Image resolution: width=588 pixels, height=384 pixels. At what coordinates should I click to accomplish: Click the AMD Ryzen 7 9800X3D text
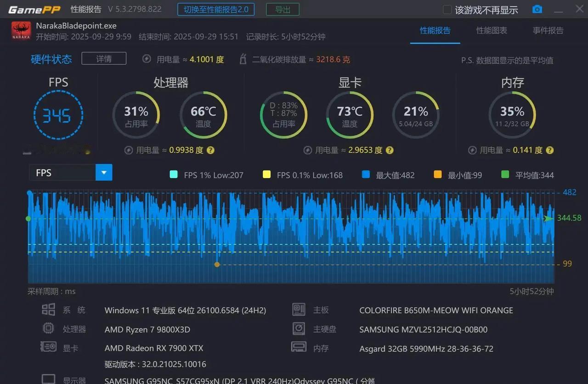click(147, 329)
